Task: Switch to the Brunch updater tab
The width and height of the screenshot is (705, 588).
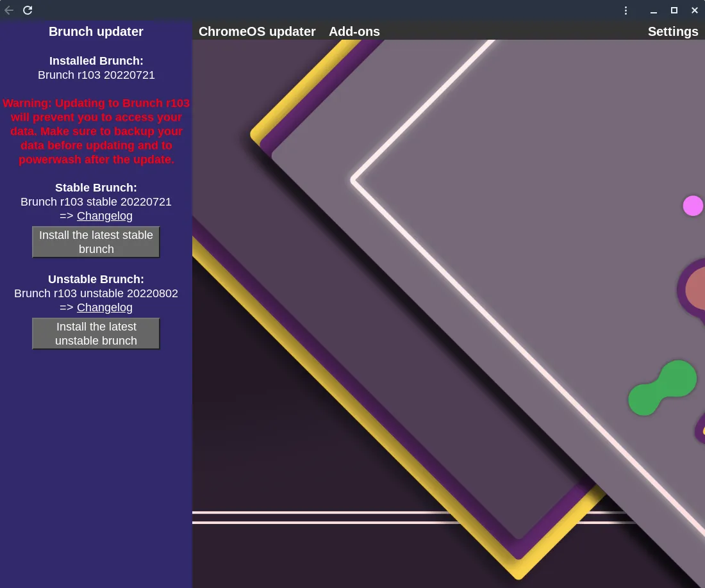Action: tap(96, 31)
